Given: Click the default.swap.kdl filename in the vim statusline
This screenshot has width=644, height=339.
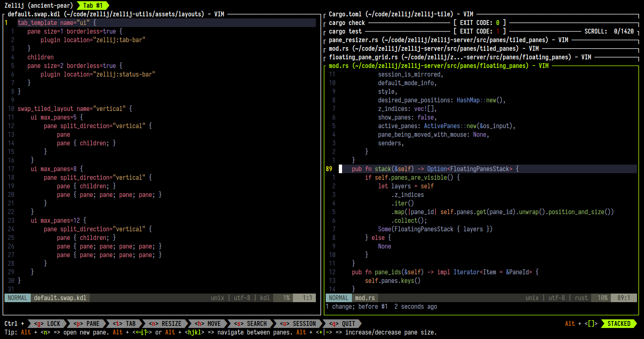Looking at the screenshot, I should click(60, 298).
